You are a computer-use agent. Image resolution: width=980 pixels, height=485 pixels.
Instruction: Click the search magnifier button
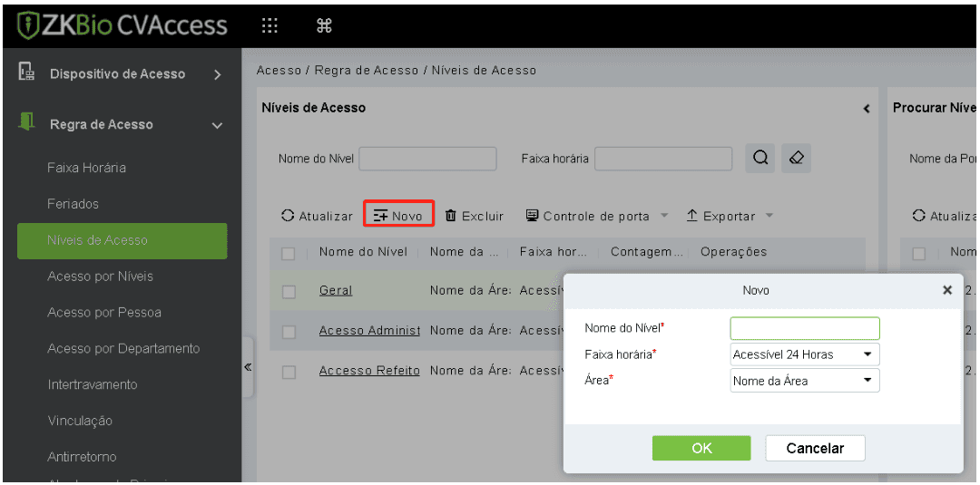click(x=760, y=159)
